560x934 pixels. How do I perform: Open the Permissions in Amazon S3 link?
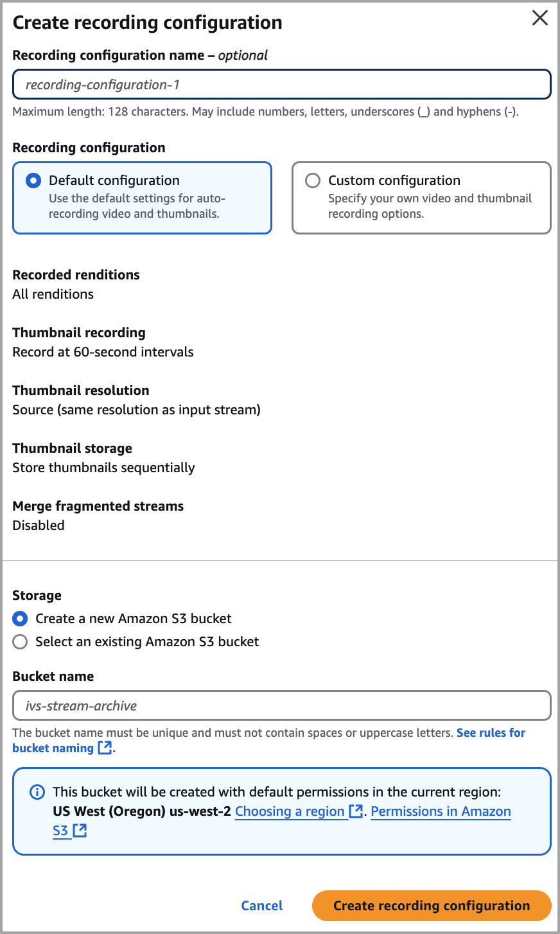coord(441,811)
